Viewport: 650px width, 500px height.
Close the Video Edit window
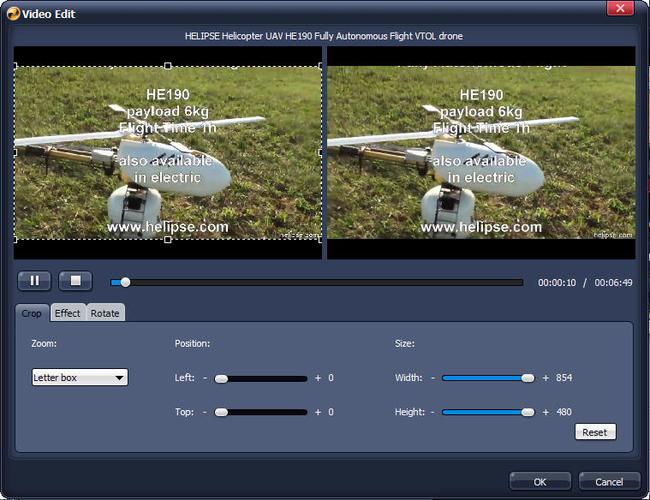point(620,8)
